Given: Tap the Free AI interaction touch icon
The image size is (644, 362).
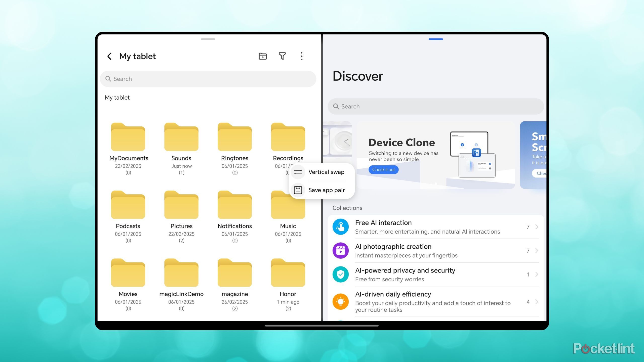Looking at the screenshot, I should pyautogui.click(x=340, y=227).
